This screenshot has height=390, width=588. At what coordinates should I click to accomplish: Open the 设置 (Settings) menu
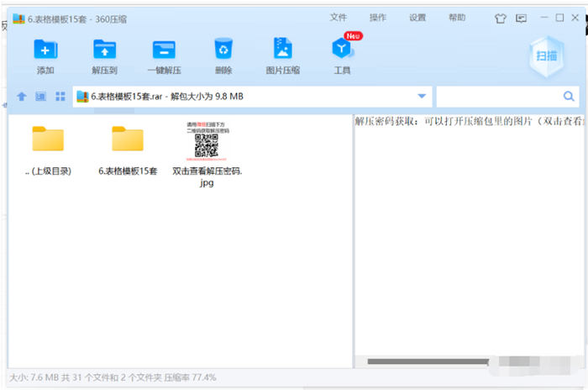417,18
